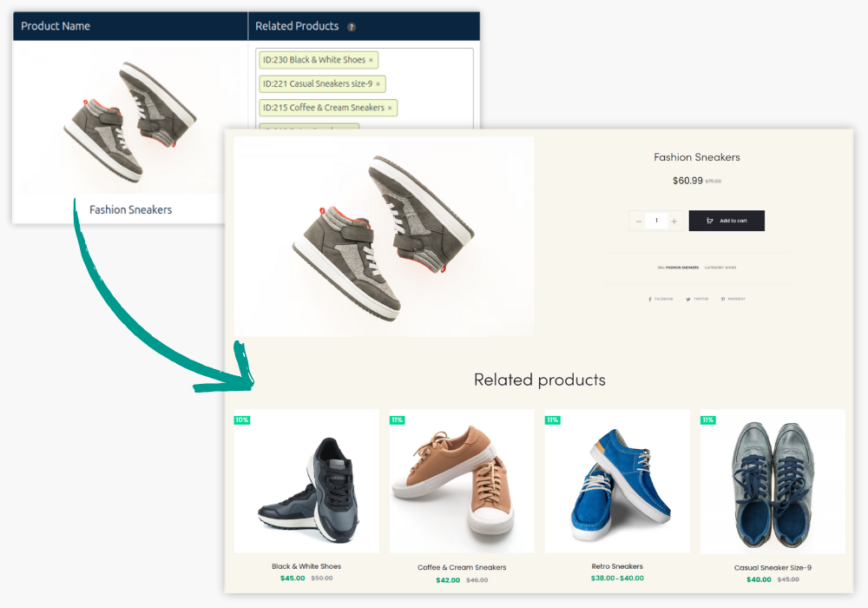Open the Black & White Shoes thumbnail
Screen dimensions: 868x608
tap(306, 481)
